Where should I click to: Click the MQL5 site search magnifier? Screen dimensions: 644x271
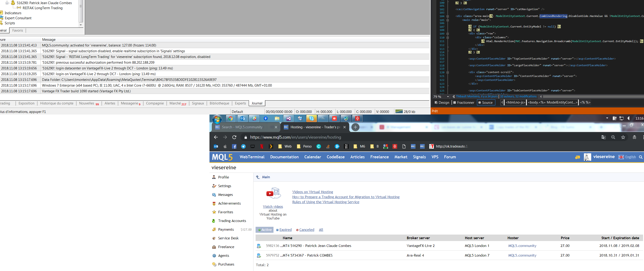tap(641, 157)
